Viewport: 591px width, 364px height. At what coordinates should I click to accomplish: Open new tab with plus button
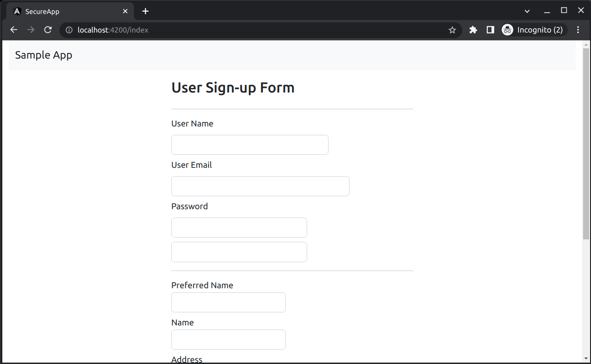coord(145,11)
